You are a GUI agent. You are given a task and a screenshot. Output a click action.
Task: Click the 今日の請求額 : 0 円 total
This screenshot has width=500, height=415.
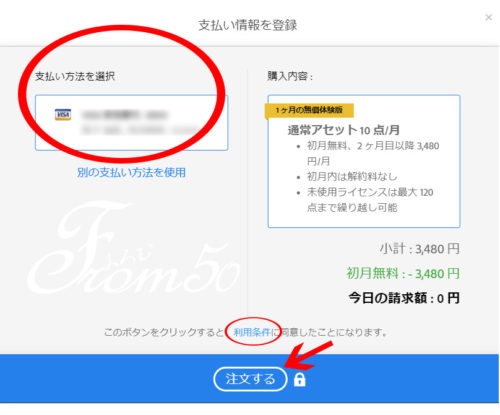tap(404, 298)
